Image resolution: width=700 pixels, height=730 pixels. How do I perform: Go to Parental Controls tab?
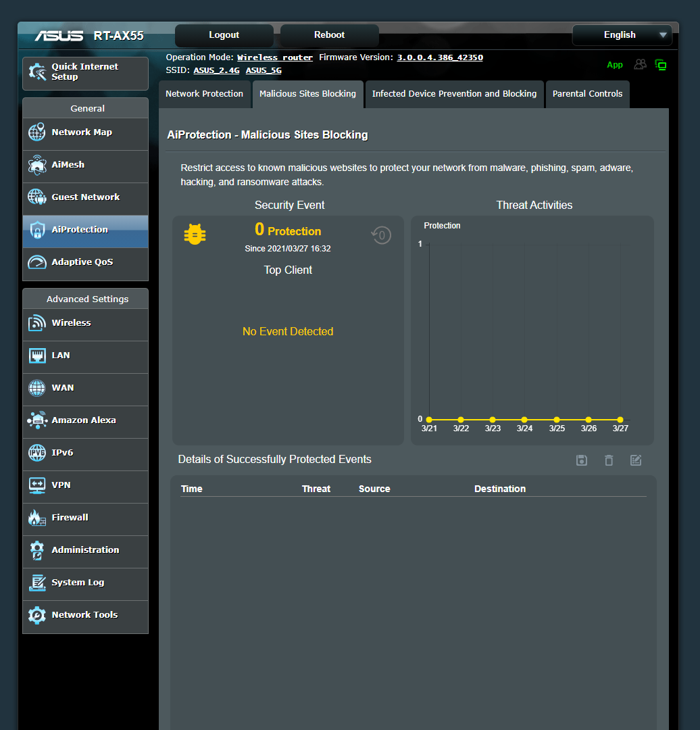(587, 94)
